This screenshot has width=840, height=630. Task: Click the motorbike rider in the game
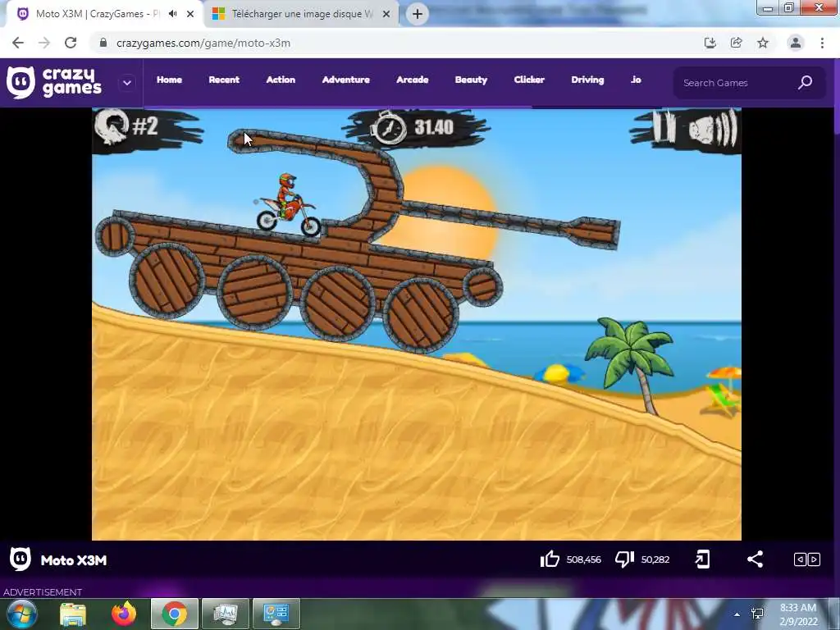(288, 206)
